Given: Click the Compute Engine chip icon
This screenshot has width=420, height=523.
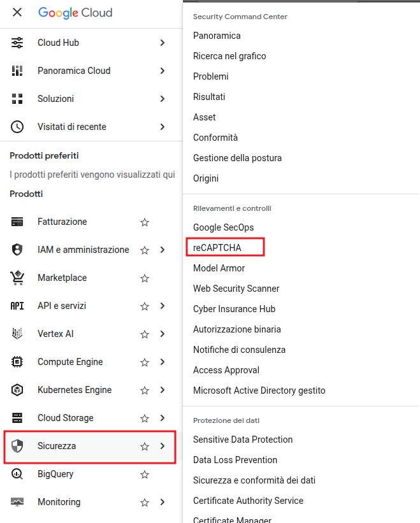Looking at the screenshot, I should click(17, 362).
